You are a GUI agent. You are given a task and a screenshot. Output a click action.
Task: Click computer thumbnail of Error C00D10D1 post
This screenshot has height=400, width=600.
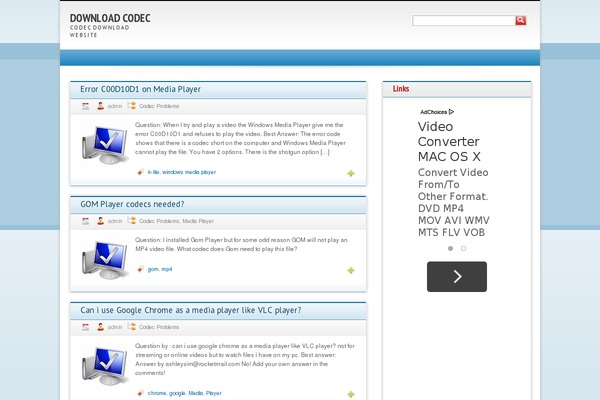pyautogui.click(x=104, y=145)
